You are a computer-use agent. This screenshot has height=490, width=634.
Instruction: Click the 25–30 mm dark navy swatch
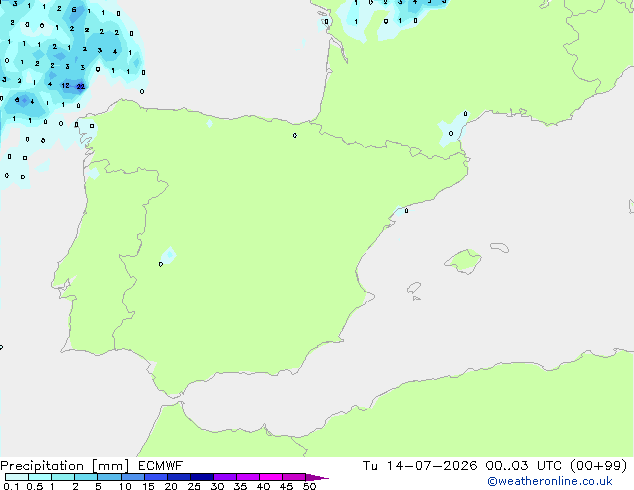coord(202,477)
